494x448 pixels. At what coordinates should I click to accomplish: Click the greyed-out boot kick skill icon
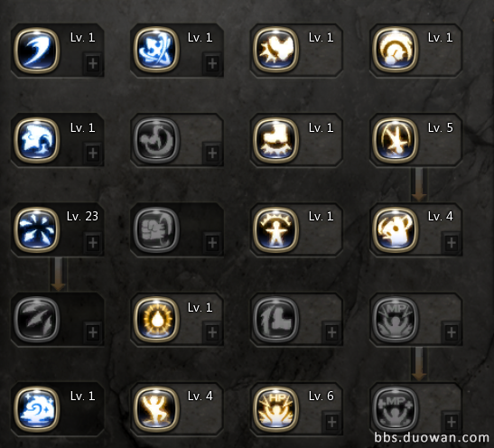pyautogui.click(x=276, y=319)
